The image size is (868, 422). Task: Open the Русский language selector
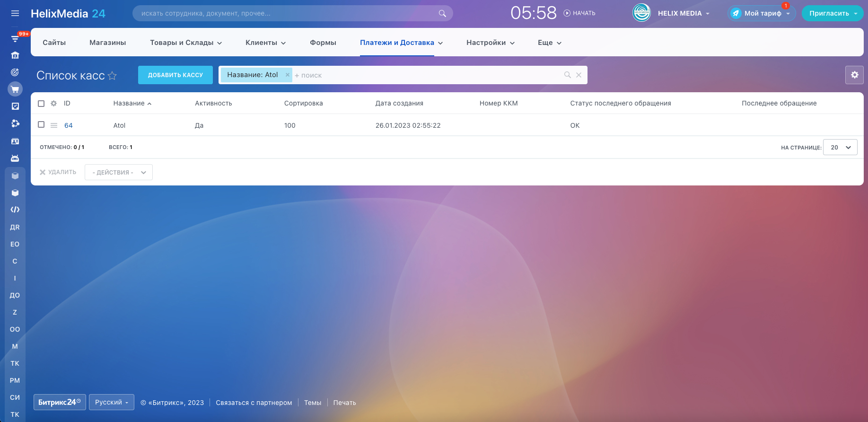point(112,402)
